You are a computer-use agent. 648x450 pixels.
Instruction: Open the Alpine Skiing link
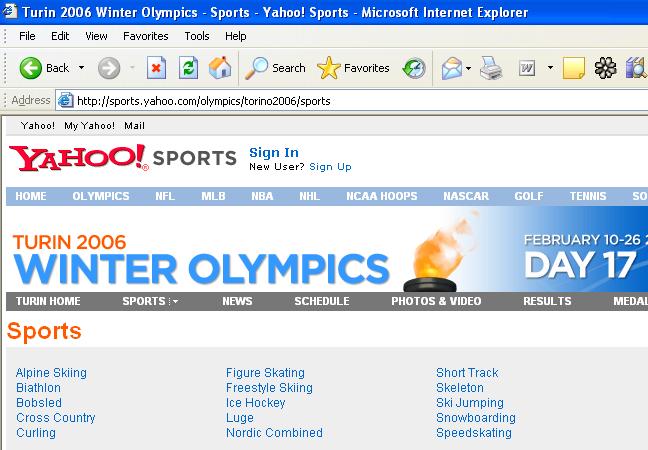(x=51, y=373)
